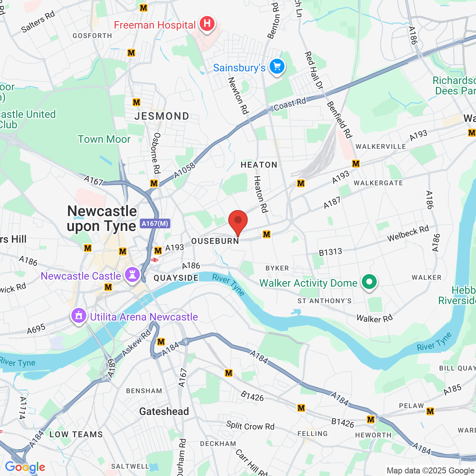Screen dimensions: 476x476
Task: Click the Pelaw metro station icon
Action: [x=430, y=411]
